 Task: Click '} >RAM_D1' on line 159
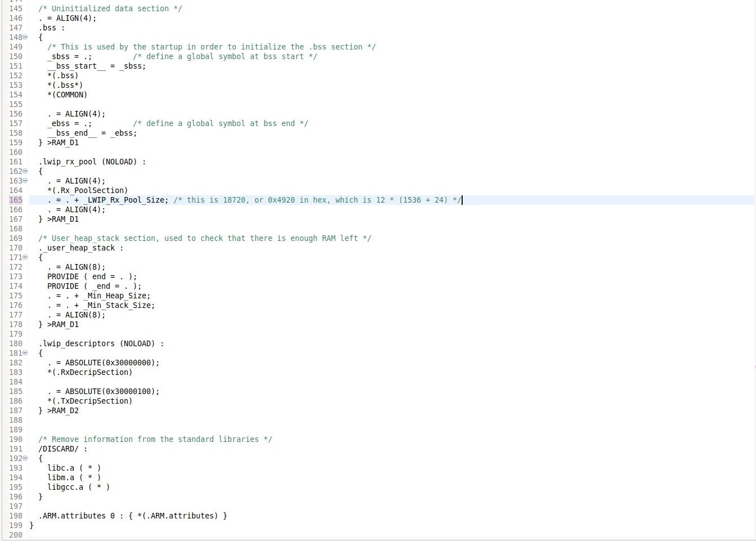[x=59, y=142]
